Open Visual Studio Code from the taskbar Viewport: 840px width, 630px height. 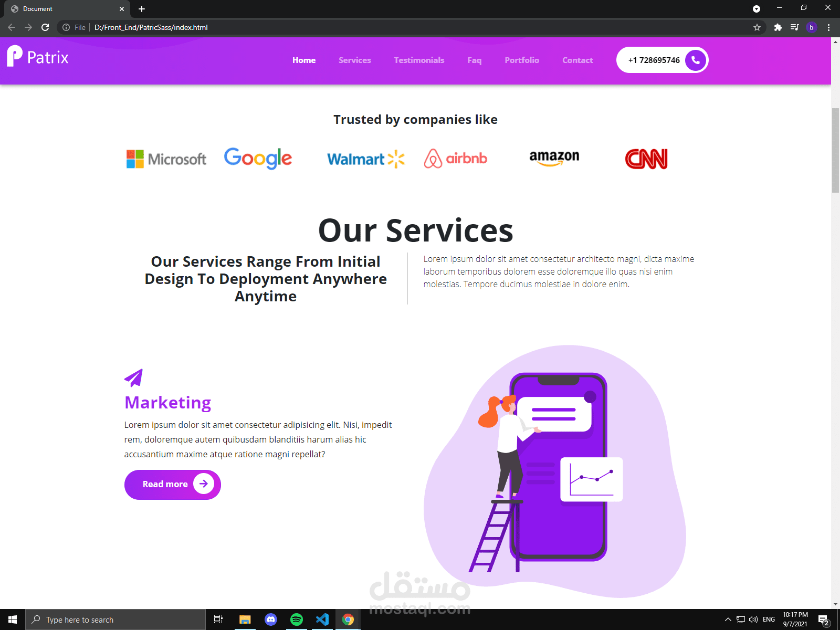322,619
